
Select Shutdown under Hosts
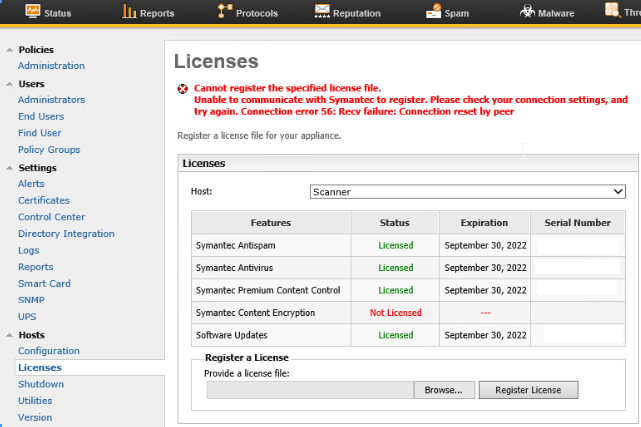(x=41, y=384)
